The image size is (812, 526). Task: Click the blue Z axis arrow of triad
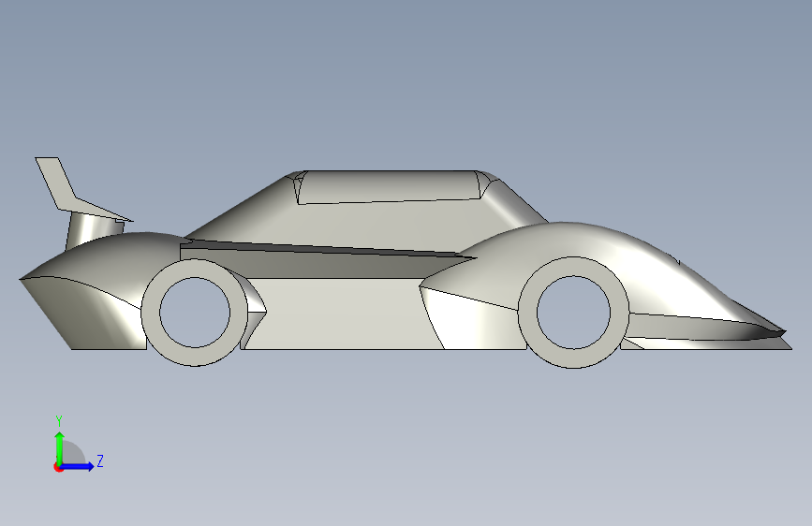(78, 466)
